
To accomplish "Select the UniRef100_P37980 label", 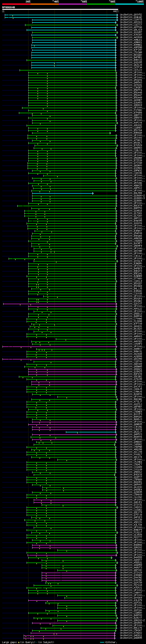I will 131,110.
